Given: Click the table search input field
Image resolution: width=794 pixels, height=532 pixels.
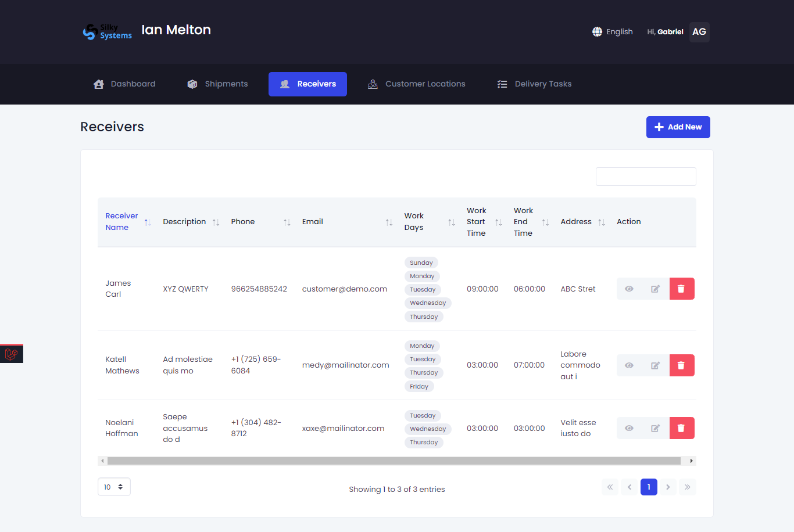Looking at the screenshot, I should (645, 177).
